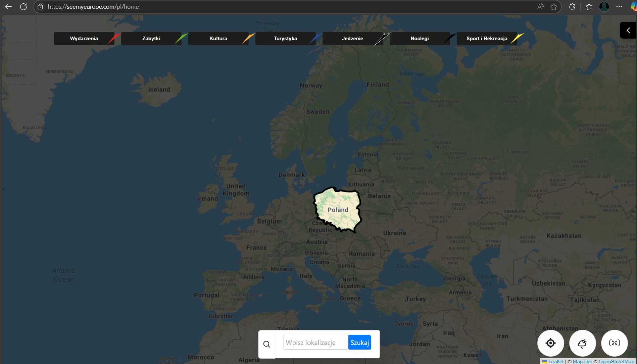Toggle the Noclegi category filter
The width and height of the screenshot is (637, 364).
(420, 38)
